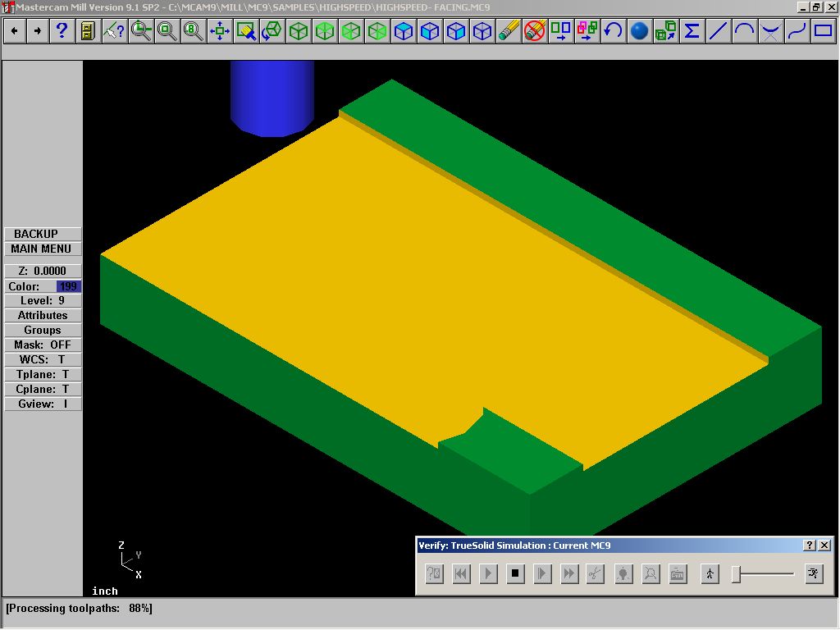
Task: Click the green cubes with arrow icon
Action: click(x=666, y=30)
